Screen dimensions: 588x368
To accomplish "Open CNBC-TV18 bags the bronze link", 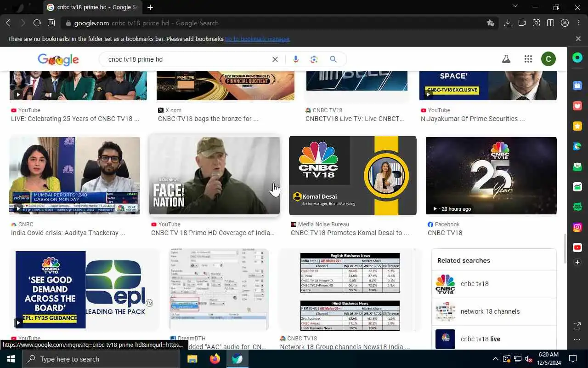I will (x=208, y=119).
